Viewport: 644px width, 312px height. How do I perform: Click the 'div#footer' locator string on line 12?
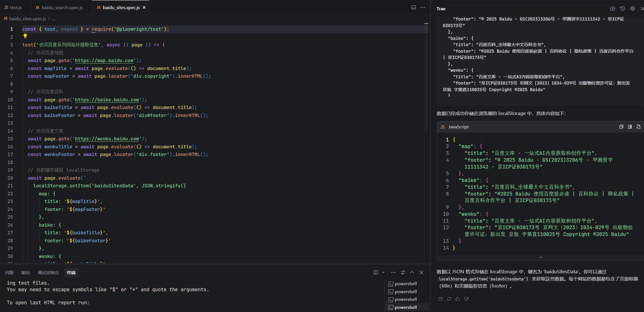[153, 115]
